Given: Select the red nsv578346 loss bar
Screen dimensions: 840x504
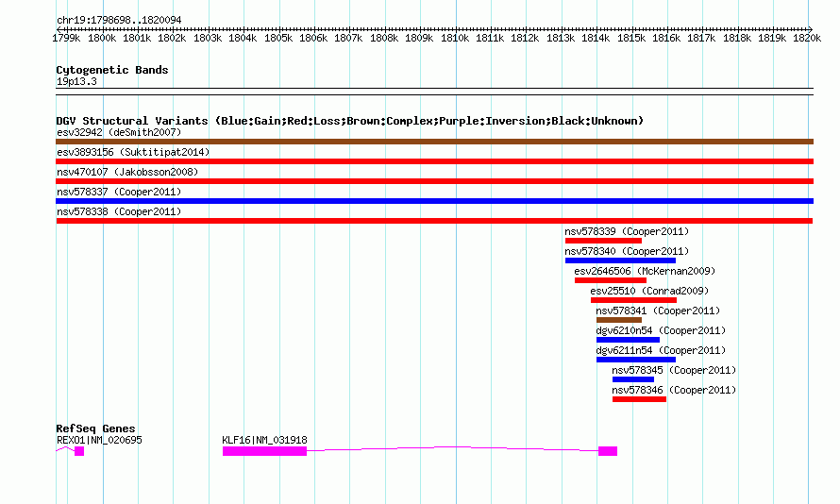Looking at the screenshot, I should [639, 399].
